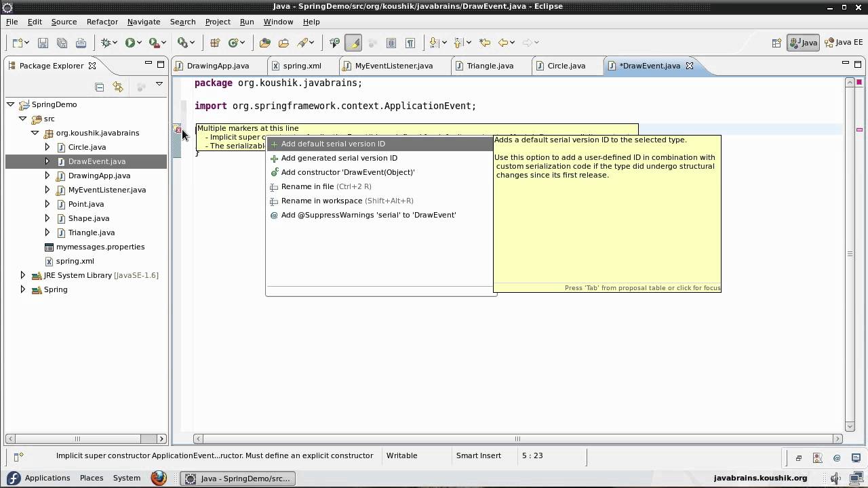Click the New Java Package toolbar icon
This screenshot has height=488, width=868.
[215, 43]
